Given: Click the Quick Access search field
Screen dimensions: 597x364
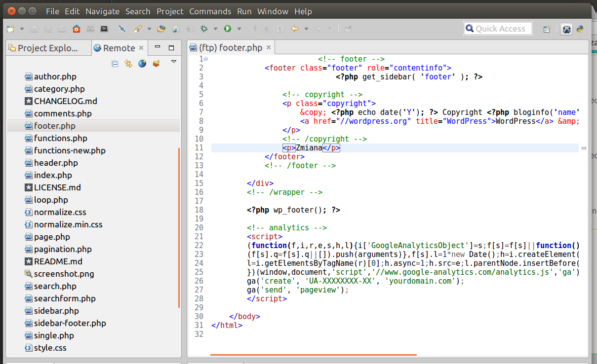Looking at the screenshot, I should click(498, 29).
